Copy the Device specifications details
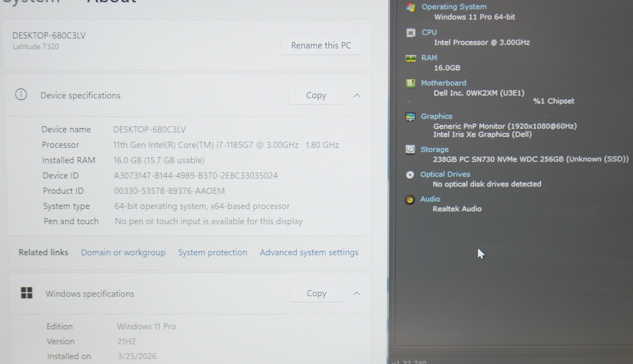The width and height of the screenshot is (633, 364). [x=316, y=95]
